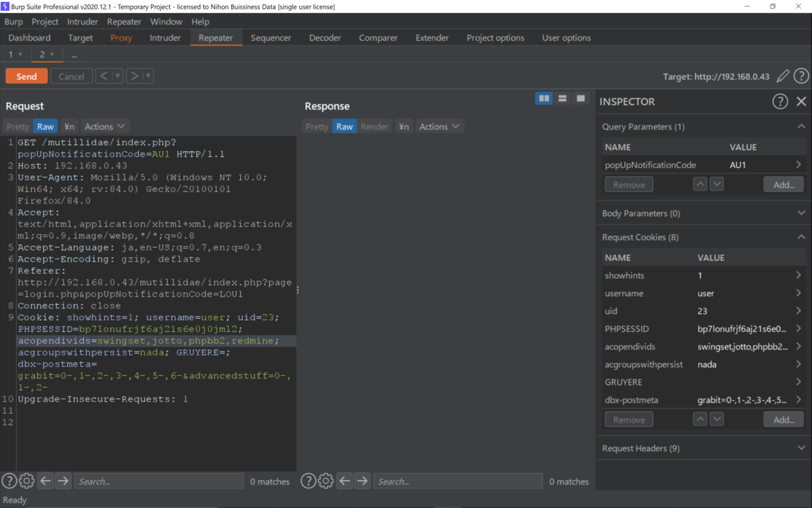Focus the response search field
Screen dimensions: 812x508
coord(457,481)
